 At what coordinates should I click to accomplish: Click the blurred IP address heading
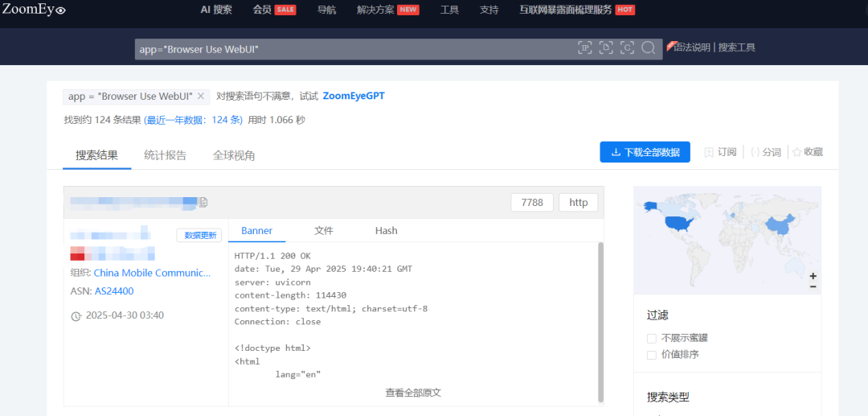click(x=134, y=202)
